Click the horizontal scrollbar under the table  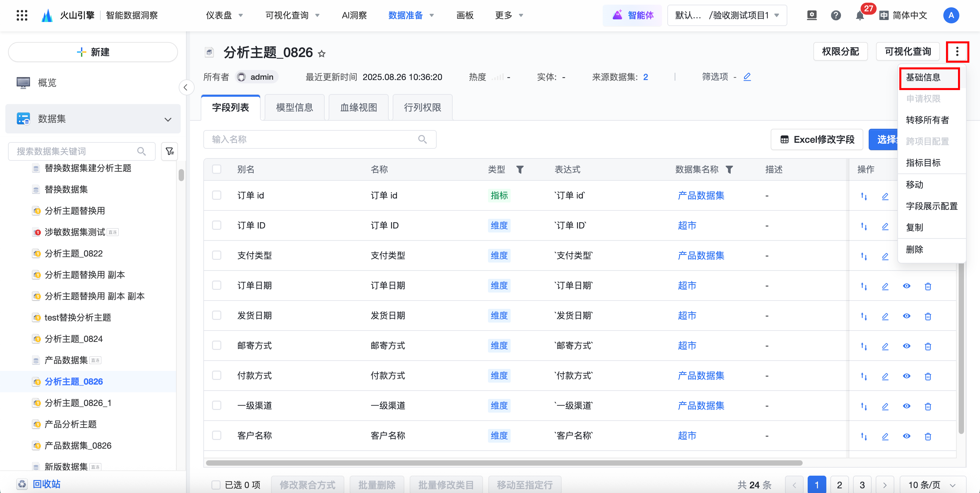[x=504, y=463]
